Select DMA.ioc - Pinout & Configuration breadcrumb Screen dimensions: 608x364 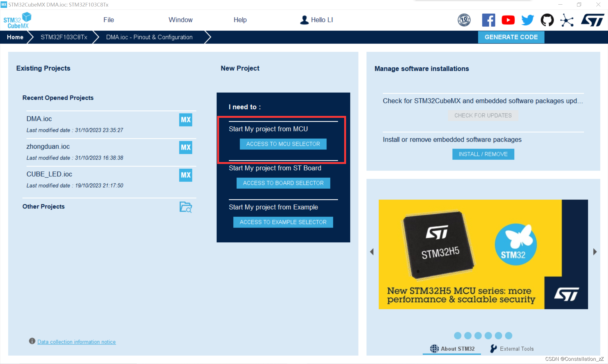click(x=149, y=37)
